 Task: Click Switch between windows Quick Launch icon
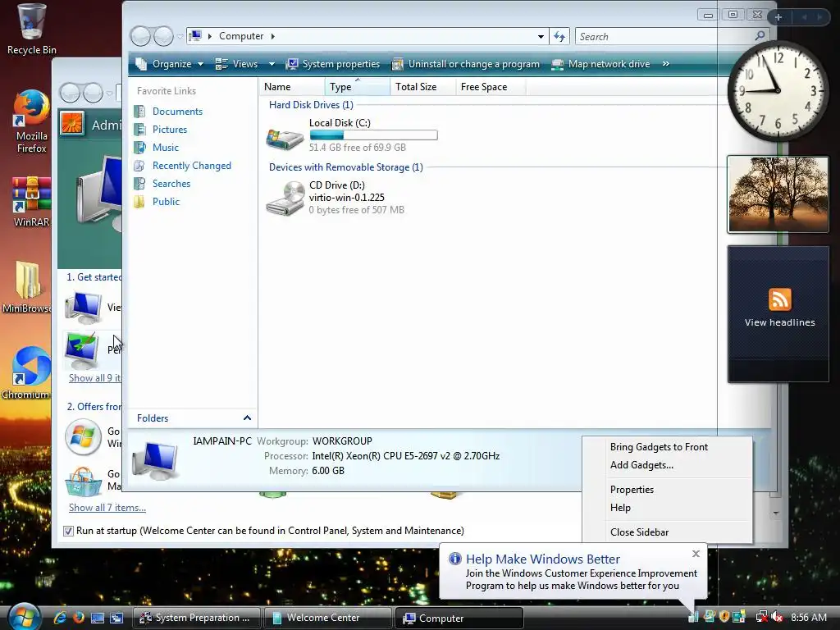pyautogui.click(x=116, y=618)
